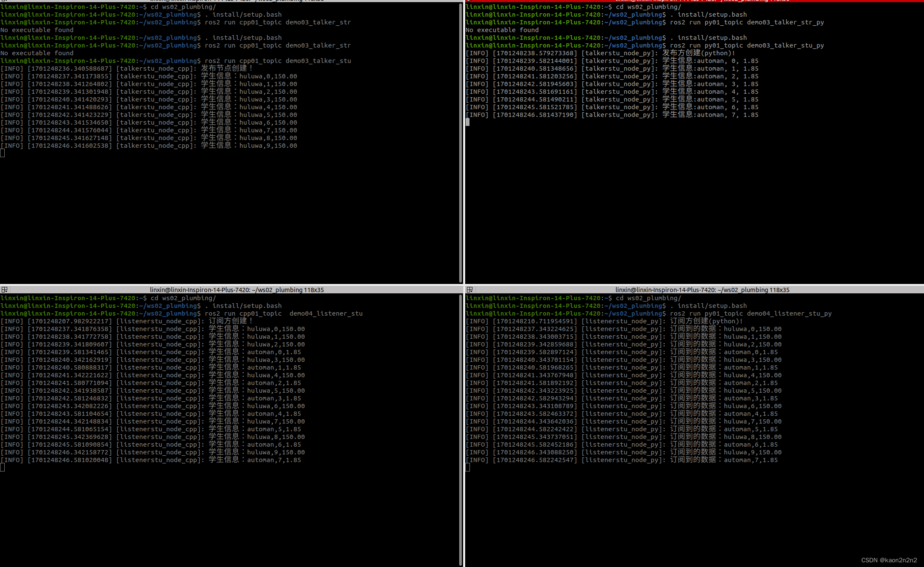Viewport: 924px width, 567px height.
Task: Click the timestamp 1701248240.341420293 in the top-left pane
Action: (x=69, y=99)
